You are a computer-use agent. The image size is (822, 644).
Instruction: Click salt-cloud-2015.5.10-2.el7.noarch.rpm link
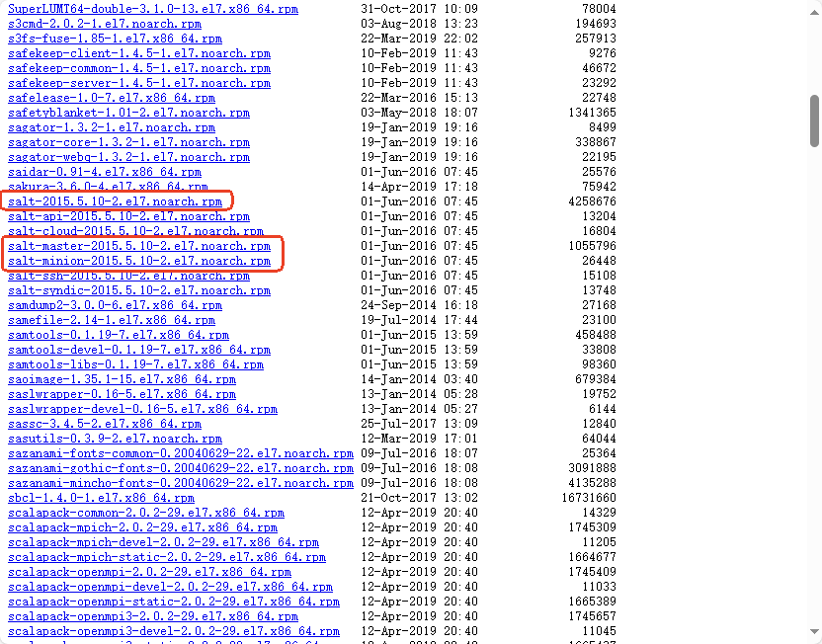[135, 231]
